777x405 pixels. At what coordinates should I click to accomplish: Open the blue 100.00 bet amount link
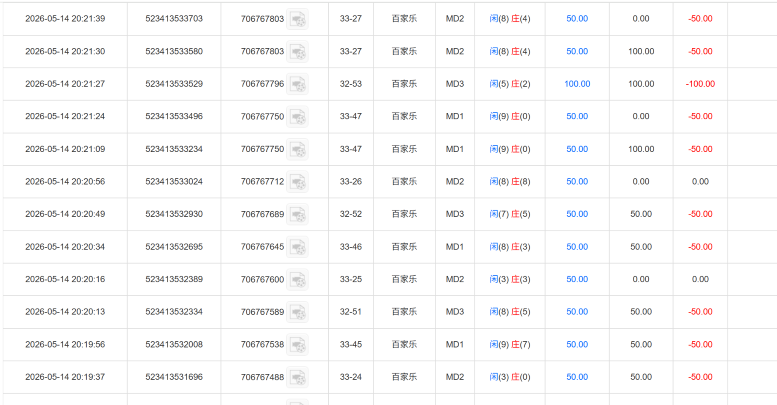point(577,84)
